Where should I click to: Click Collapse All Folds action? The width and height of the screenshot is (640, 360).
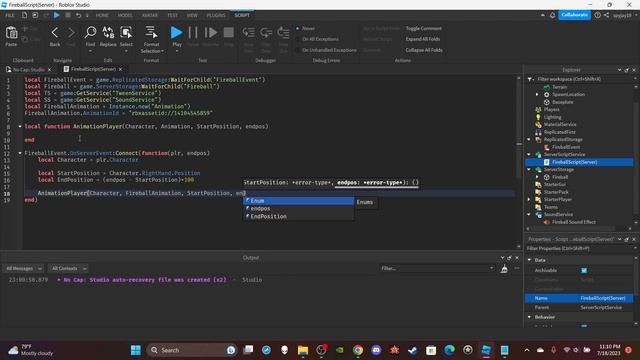[424, 50]
